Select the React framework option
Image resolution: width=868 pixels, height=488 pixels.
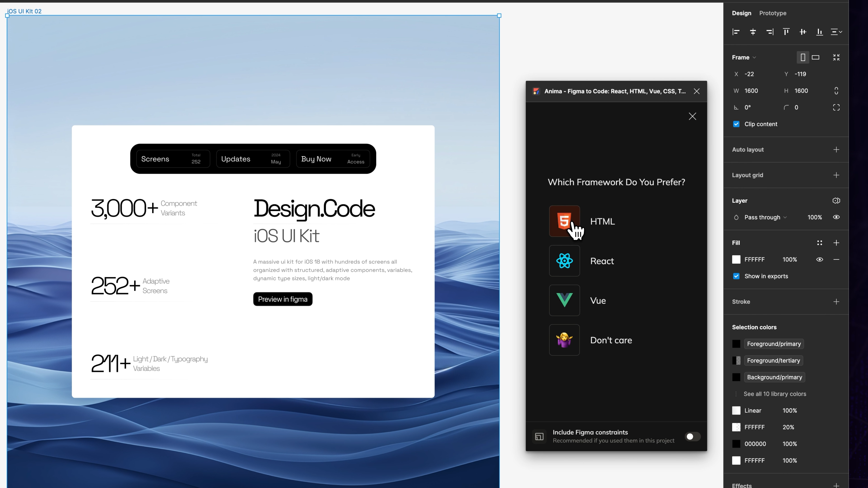point(602,261)
